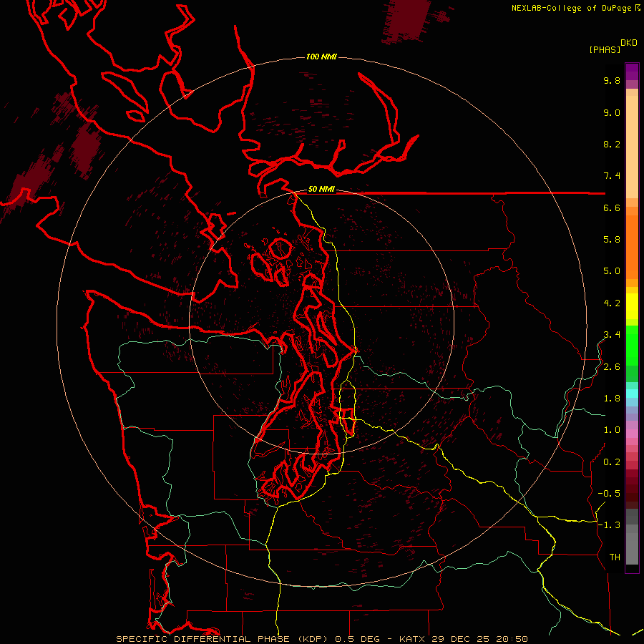This screenshot has height=644, width=644.
Task: Click "SPECIFIC DIFFERENTIAL PHASE (KDP)" product title
Action: point(223,639)
